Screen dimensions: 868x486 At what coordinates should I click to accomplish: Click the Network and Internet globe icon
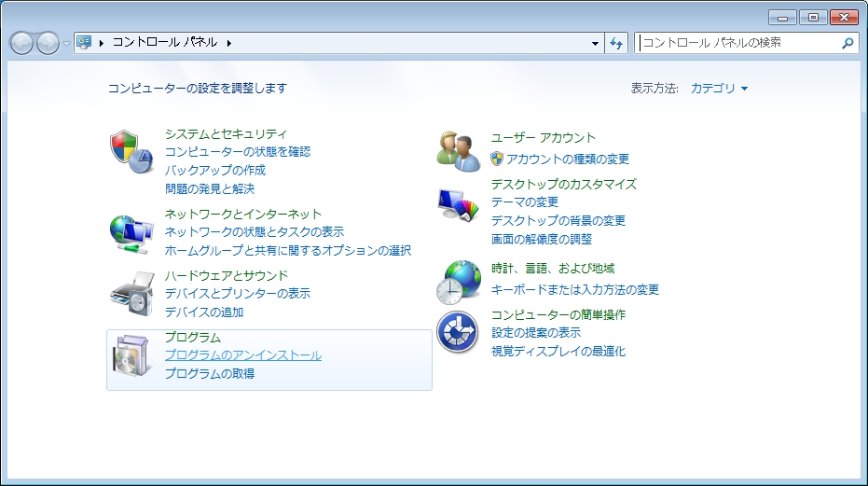131,233
